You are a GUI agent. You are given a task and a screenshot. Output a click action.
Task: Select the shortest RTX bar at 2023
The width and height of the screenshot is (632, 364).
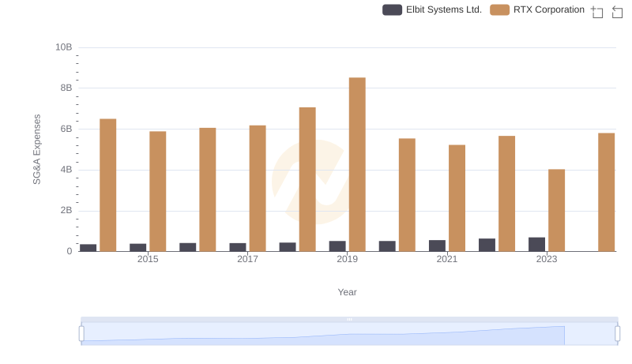557,211
